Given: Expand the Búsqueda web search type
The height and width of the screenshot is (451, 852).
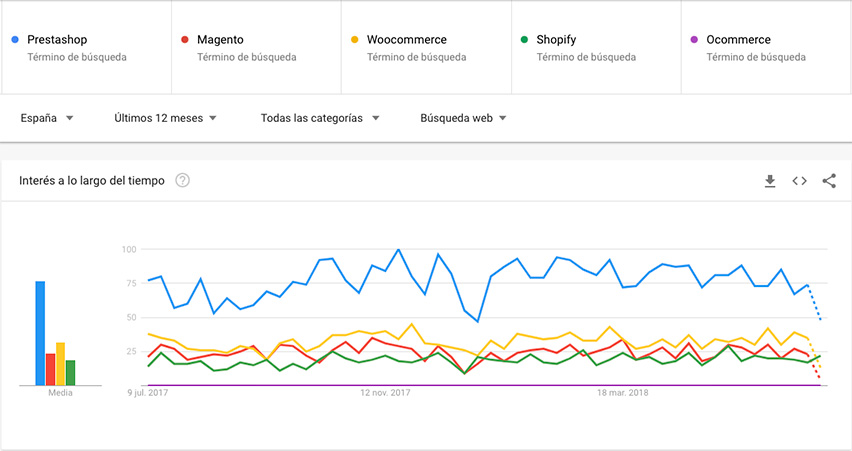Looking at the screenshot, I should 463,118.
